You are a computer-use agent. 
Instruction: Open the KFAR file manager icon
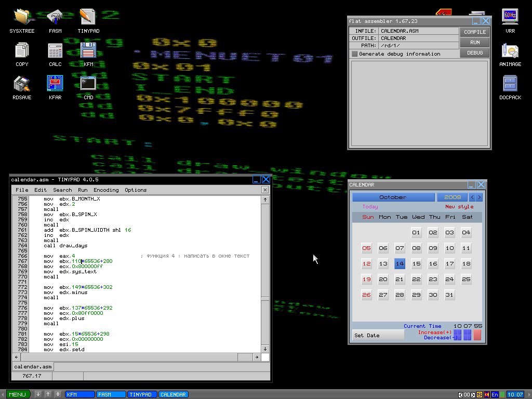tap(55, 82)
